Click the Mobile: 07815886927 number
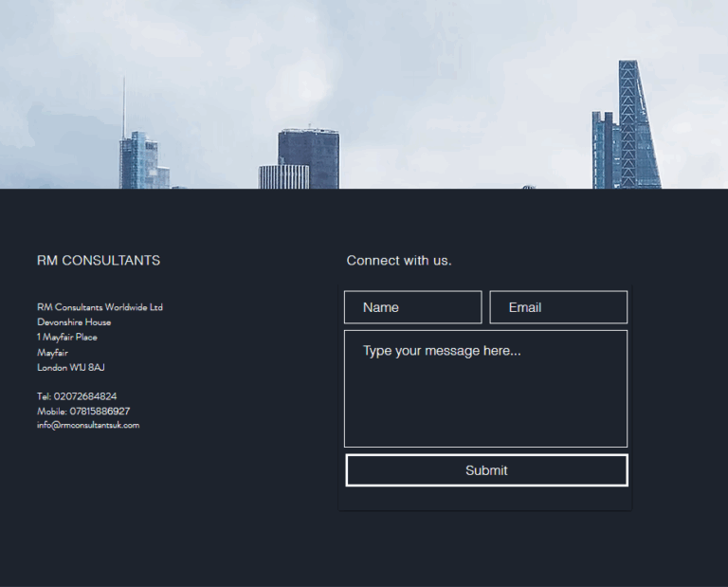Image resolution: width=728 pixels, height=587 pixels. tap(83, 411)
